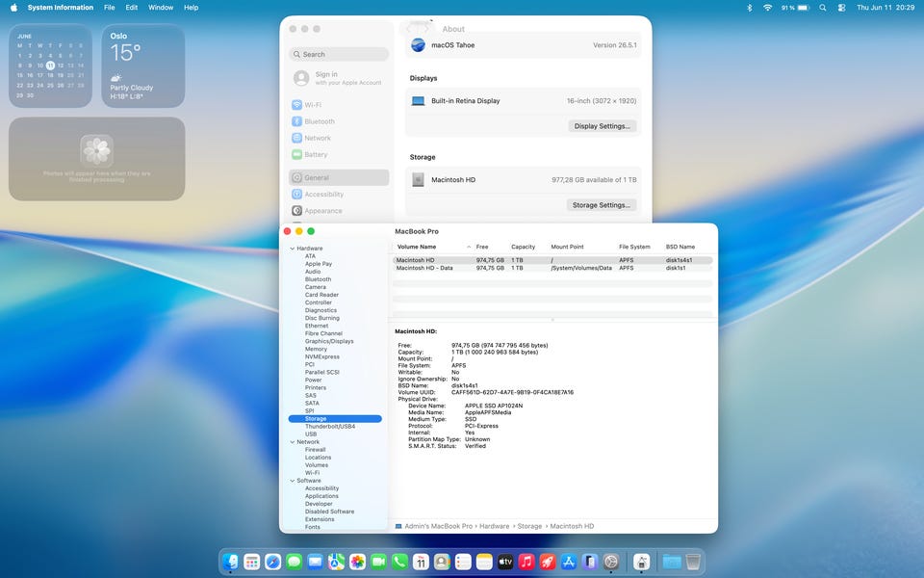Screen dimensions: 924x578
Task: Launch Safari from the Dock
Action: (272, 562)
